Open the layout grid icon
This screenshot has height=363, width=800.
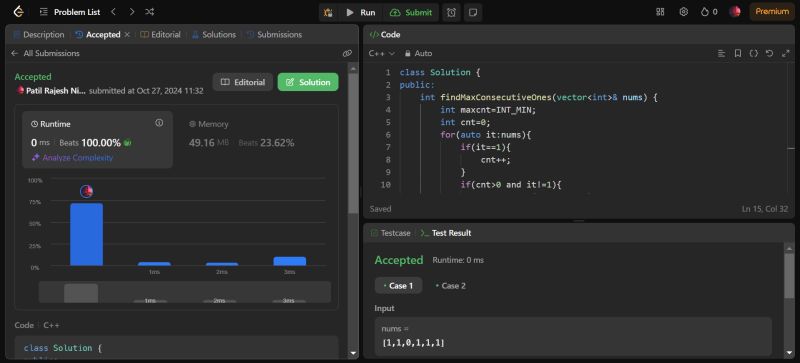(660, 12)
